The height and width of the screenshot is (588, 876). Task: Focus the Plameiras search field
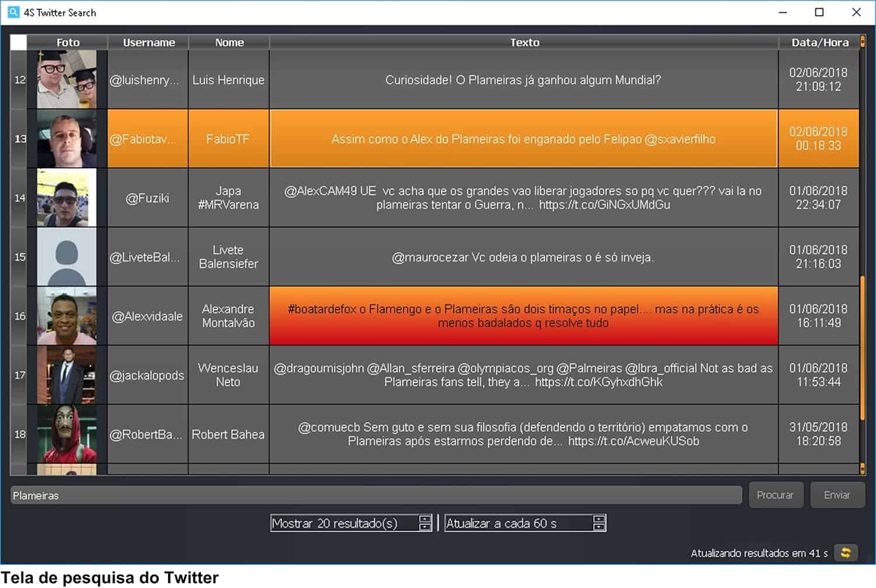coord(376,495)
